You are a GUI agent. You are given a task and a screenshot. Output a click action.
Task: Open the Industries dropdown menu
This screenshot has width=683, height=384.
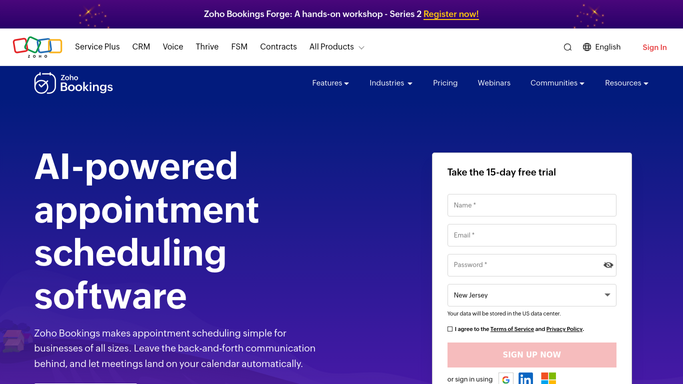(x=391, y=83)
